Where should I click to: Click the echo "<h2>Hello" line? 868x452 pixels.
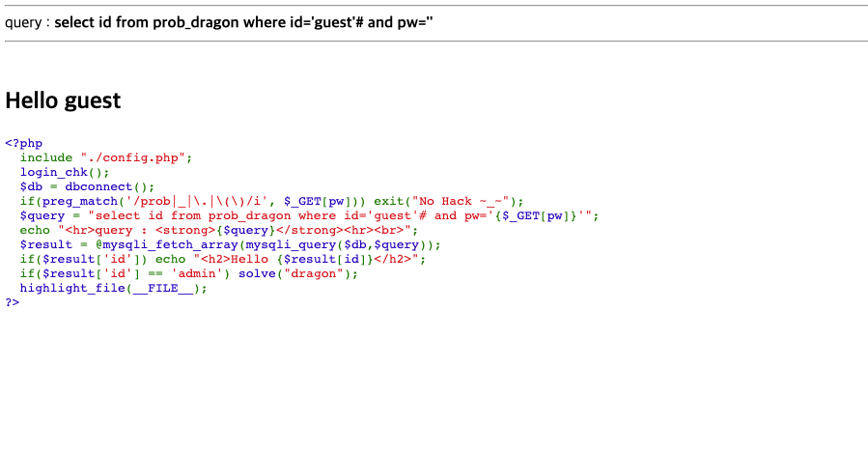[223, 259]
